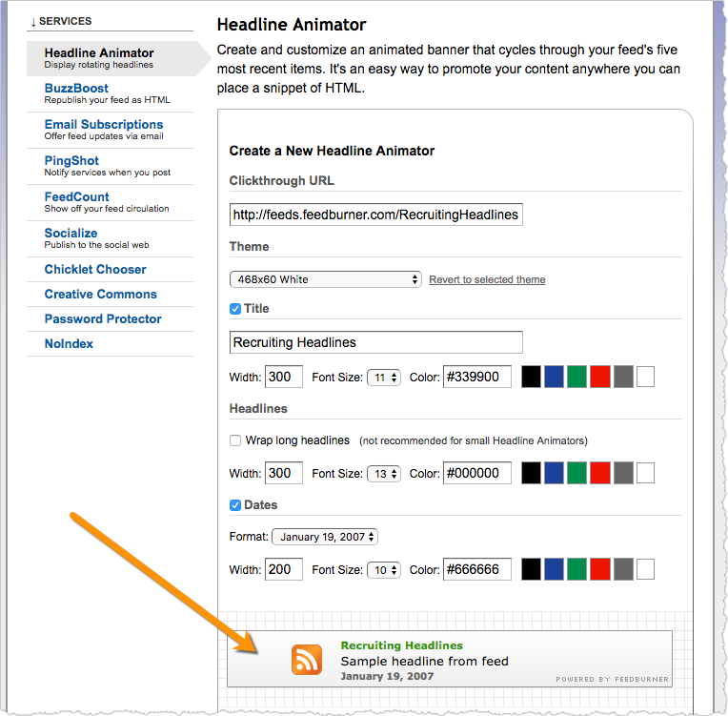Image resolution: width=728 pixels, height=716 pixels.
Task: Click Recruiting Headlines title in banner preview
Action: click(x=401, y=644)
